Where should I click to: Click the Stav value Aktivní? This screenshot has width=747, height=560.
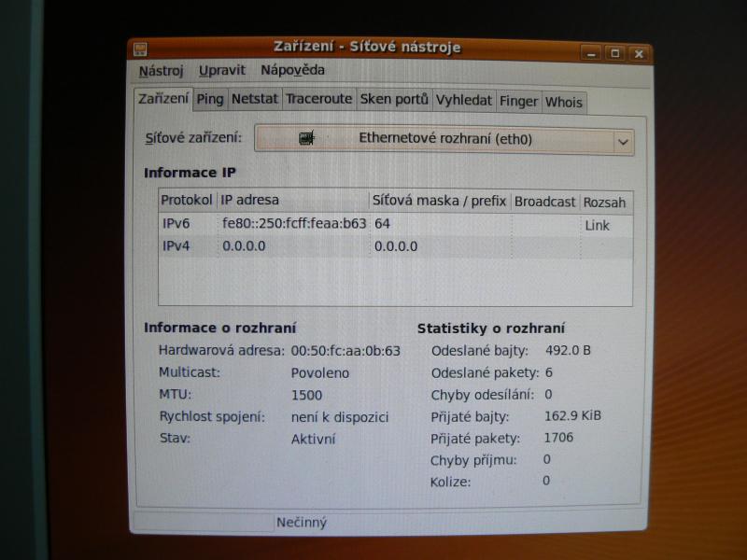click(x=313, y=439)
